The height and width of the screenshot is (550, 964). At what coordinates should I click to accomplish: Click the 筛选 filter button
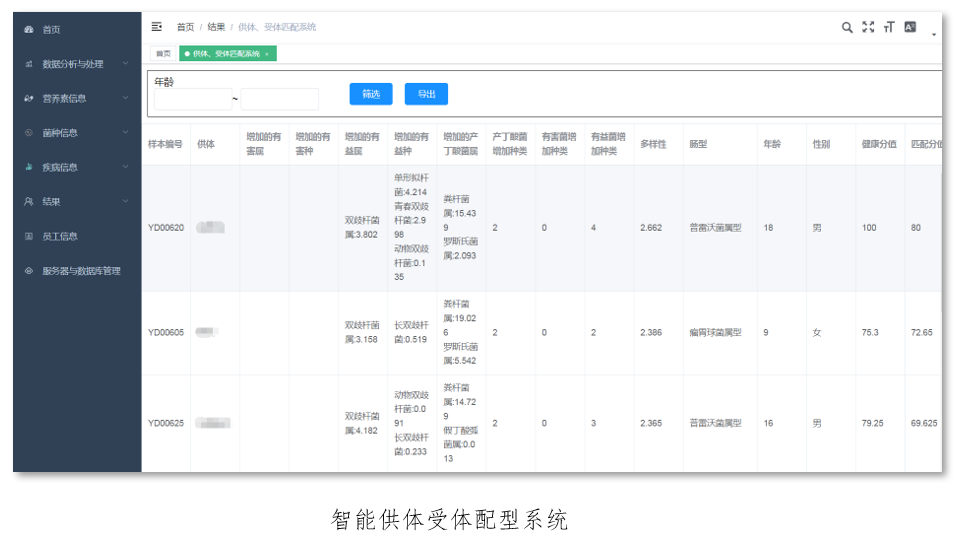[371, 94]
